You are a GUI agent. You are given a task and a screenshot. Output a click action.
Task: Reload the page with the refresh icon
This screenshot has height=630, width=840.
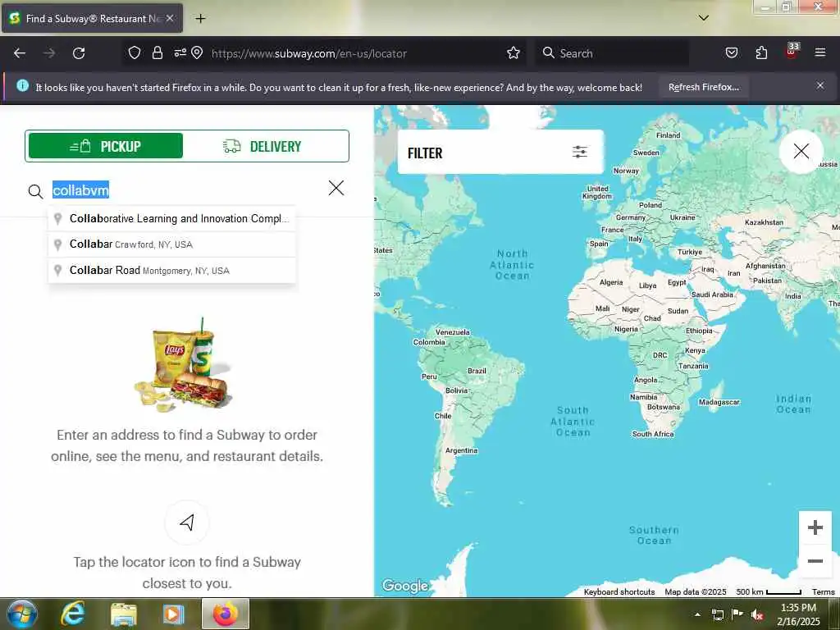click(x=79, y=53)
